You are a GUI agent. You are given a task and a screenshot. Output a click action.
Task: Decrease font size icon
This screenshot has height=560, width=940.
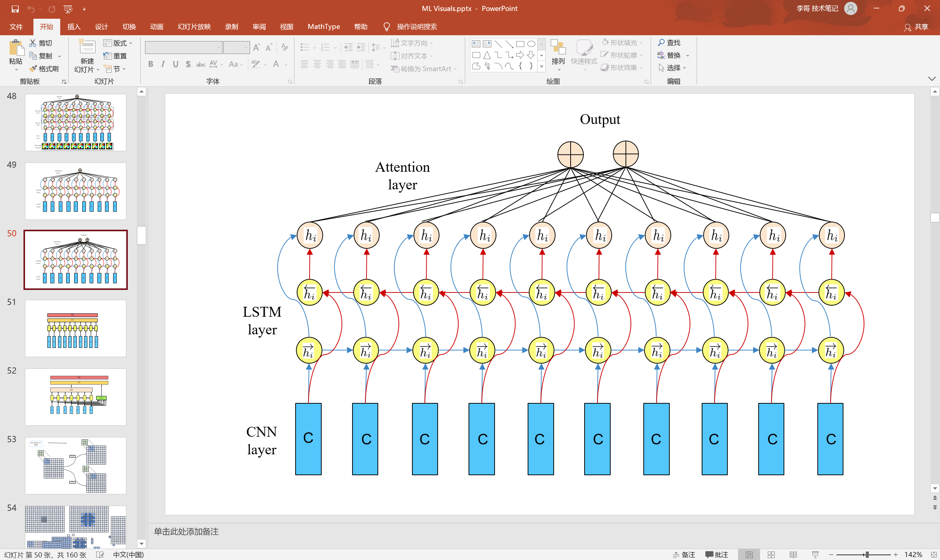pos(269,48)
